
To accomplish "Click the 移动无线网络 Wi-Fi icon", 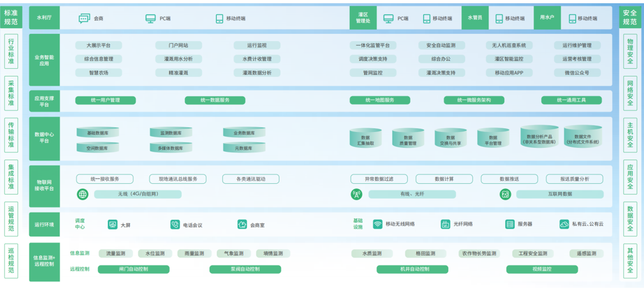I will [x=378, y=224].
